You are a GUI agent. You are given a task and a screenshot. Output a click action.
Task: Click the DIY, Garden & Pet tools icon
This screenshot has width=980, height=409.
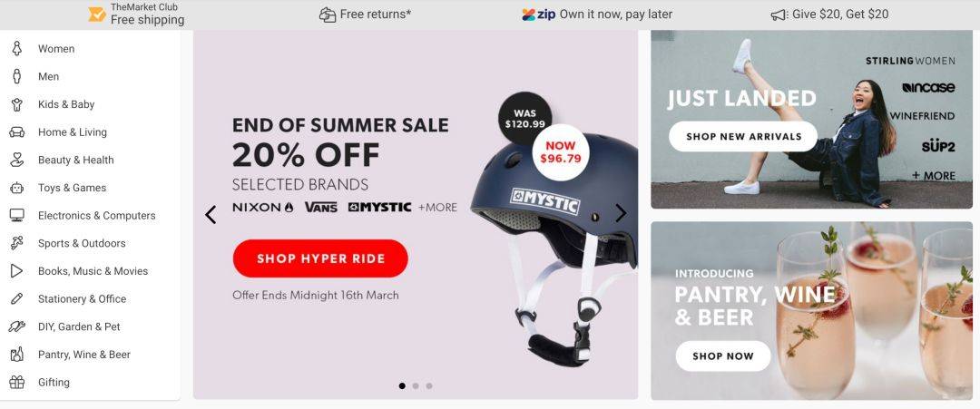17,326
